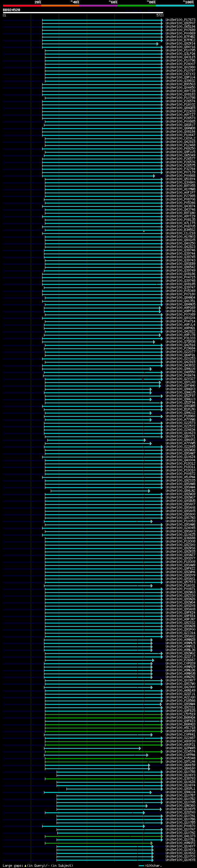197x868 pixels.
Task: Select hit label UniRef100_P08474
Action: coord(180,375)
